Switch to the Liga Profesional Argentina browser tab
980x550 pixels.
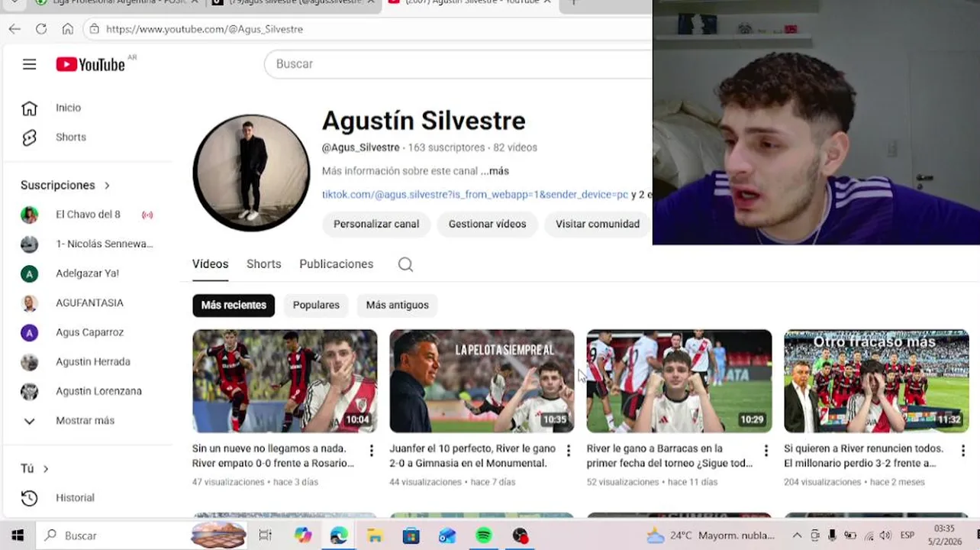114,3
